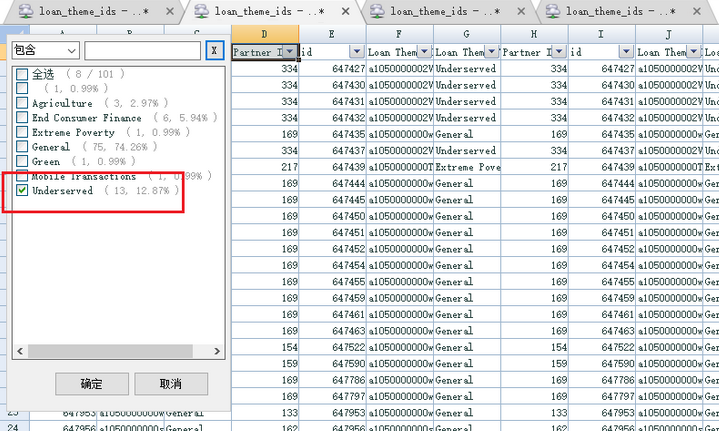Cancel the filter dialog with 取消
719x431 pixels.
(x=171, y=384)
